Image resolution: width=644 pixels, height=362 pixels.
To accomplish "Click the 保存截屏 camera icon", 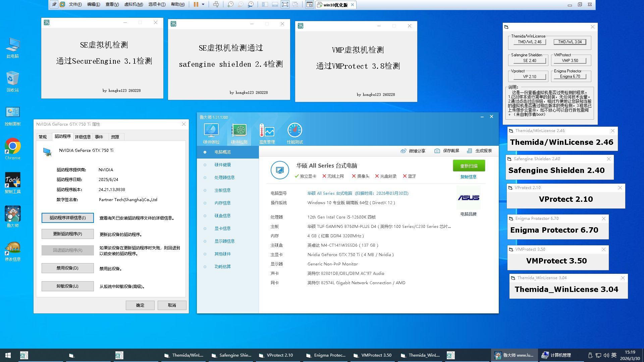I will pyautogui.click(x=437, y=151).
